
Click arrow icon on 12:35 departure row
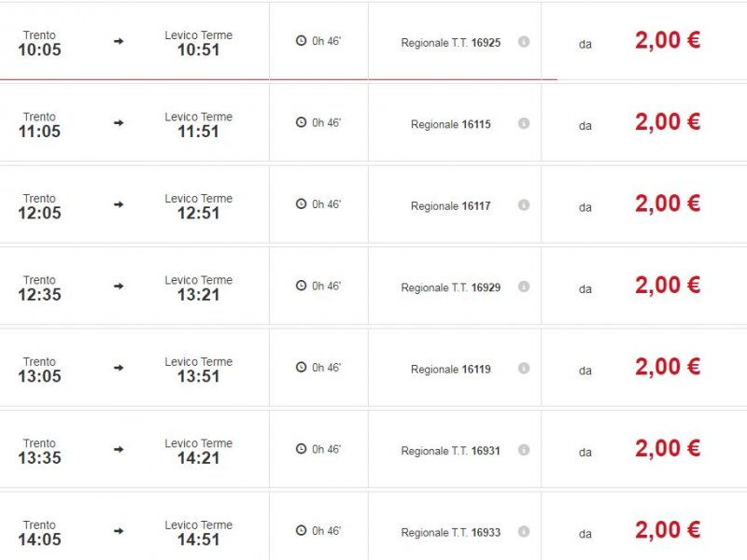pyautogui.click(x=119, y=287)
